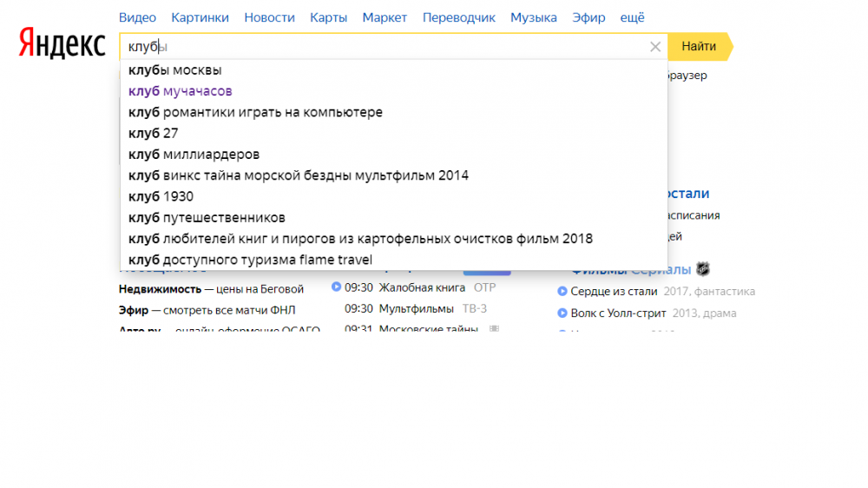Screen dimensions: 868x488
Task: Pick the клуб путешественников suggestion
Action: tap(207, 218)
